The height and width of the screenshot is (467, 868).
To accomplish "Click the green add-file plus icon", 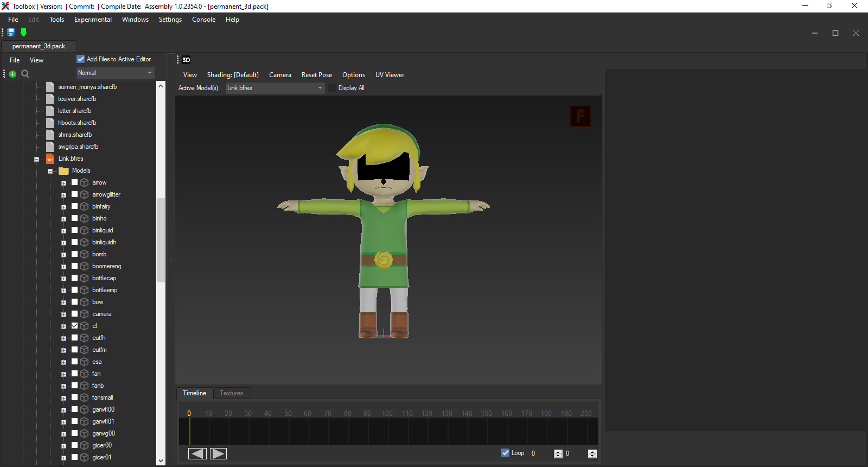I will tap(12, 74).
